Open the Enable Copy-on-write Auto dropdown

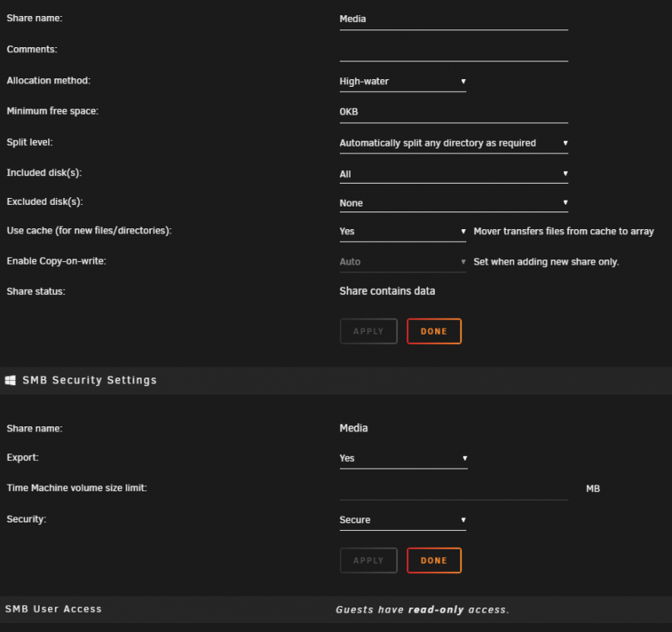402,261
